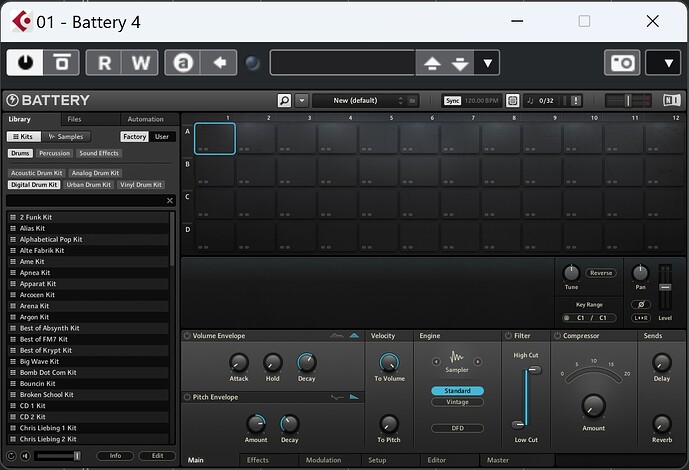Click the A/B compare settings icon

pos(183,63)
